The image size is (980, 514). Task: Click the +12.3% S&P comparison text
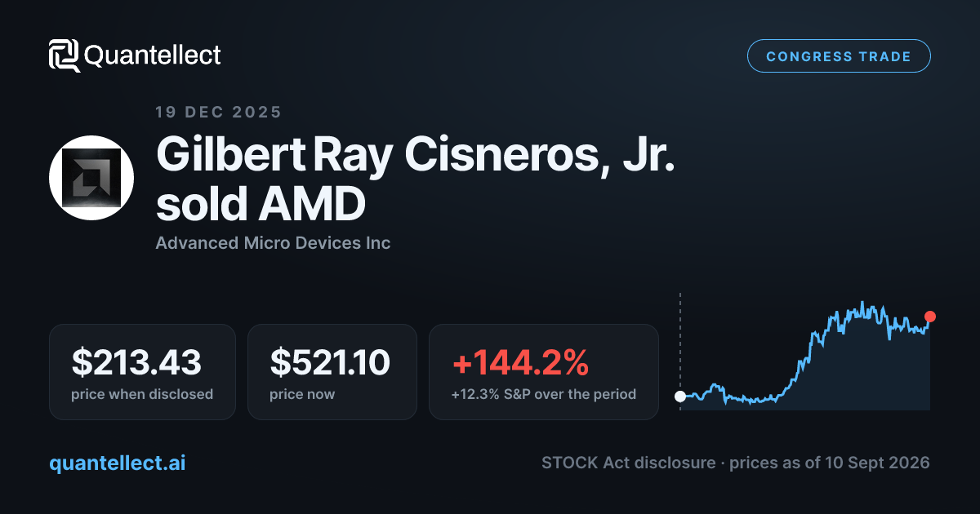click(x=543, y=395)
